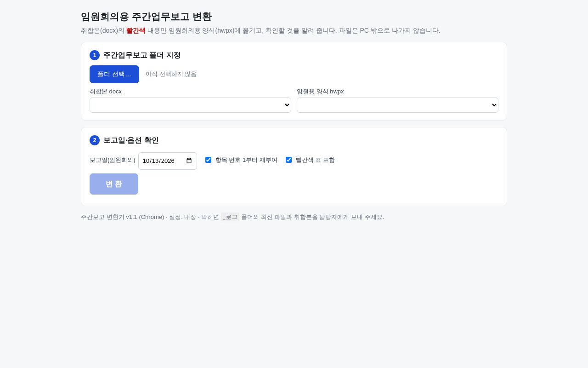Open the calendar picker icon in date field
This screenshot has width=588, height=368.
pos(189,161)
